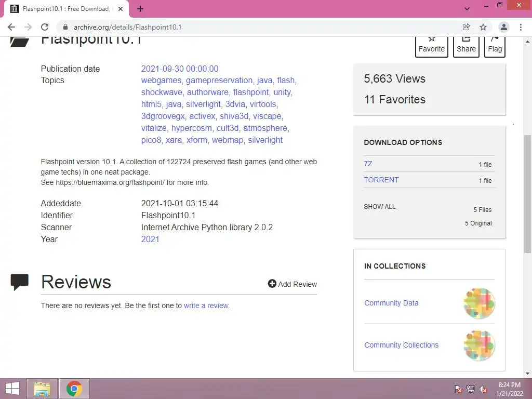Open the Action Center flag icon

pos(458,389)
